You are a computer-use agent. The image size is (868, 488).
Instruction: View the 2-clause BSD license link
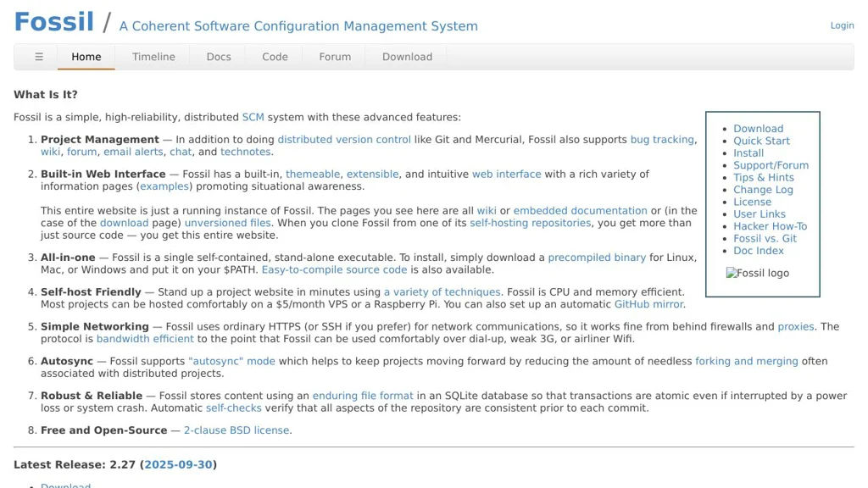click(x=236, y=430)
